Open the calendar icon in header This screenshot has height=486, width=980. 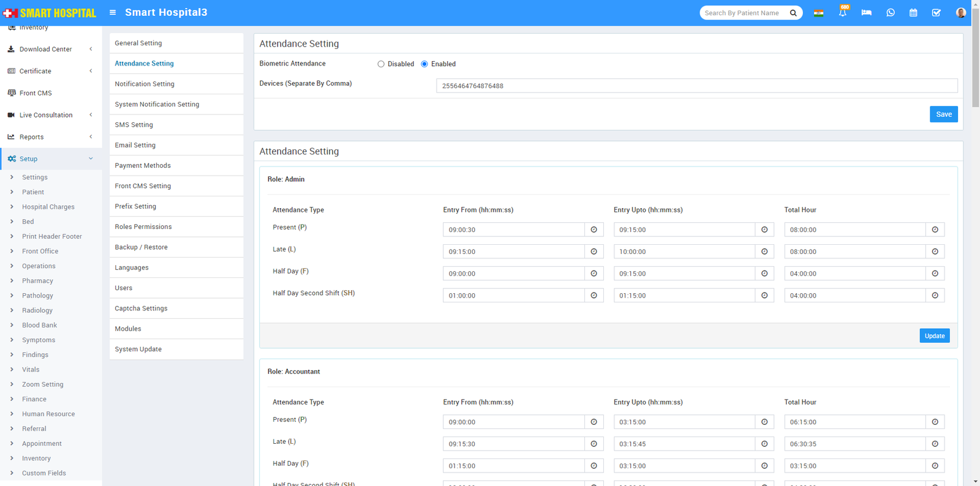tap(913, 13)
